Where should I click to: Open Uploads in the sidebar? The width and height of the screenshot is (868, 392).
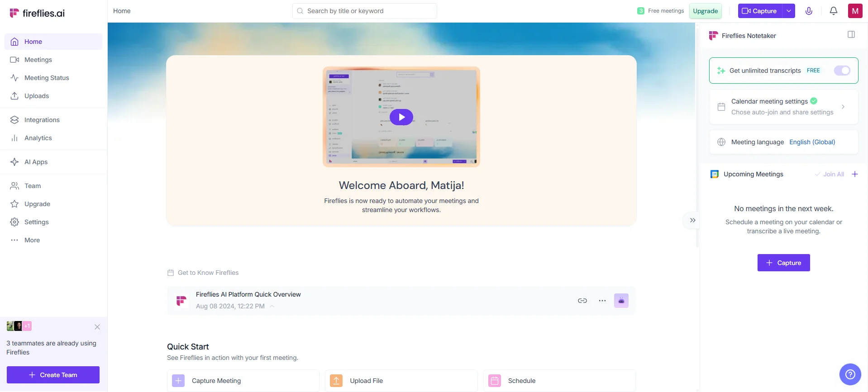[x=53, y=96]
